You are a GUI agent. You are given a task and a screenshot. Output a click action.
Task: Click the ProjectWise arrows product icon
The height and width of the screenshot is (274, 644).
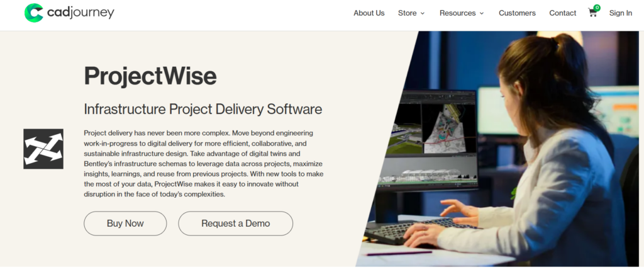[43, 149]
